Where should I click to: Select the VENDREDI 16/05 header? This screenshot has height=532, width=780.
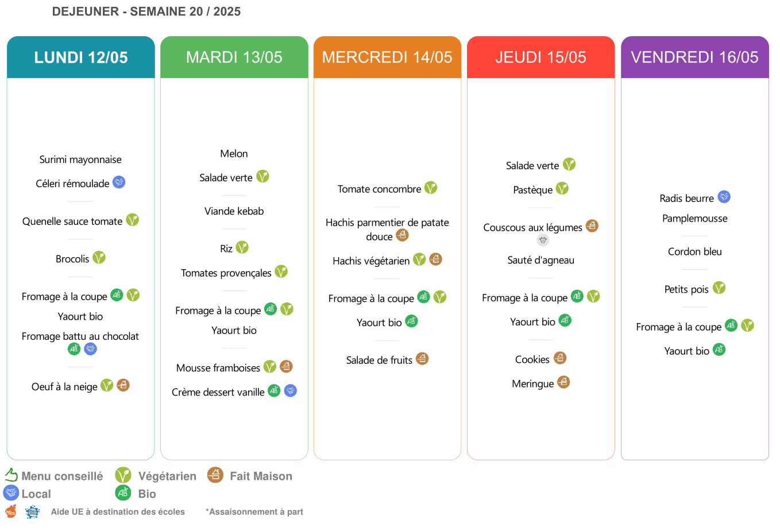pyautogui.click(x=695, y=57)
